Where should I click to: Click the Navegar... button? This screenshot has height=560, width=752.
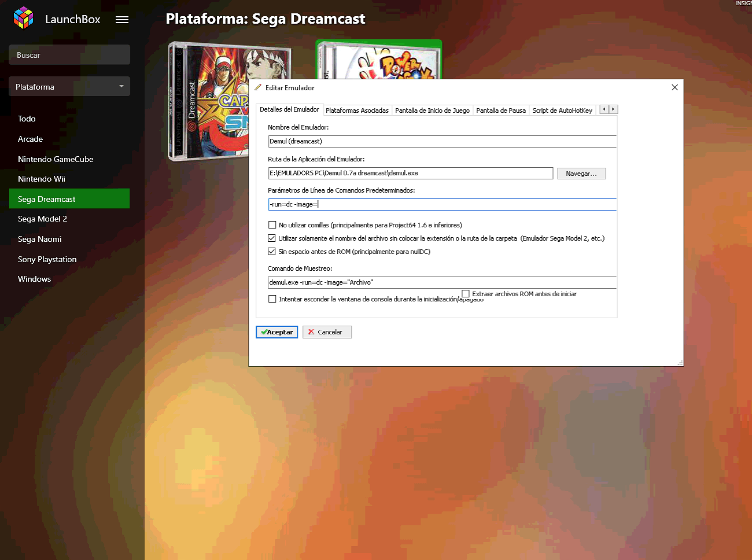pos(581,174)
